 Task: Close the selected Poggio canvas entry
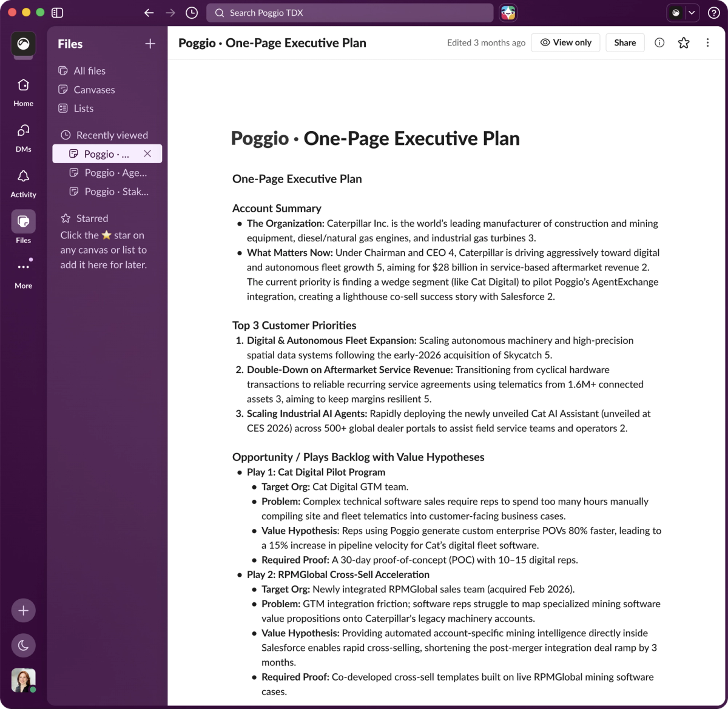pos(147,154)
